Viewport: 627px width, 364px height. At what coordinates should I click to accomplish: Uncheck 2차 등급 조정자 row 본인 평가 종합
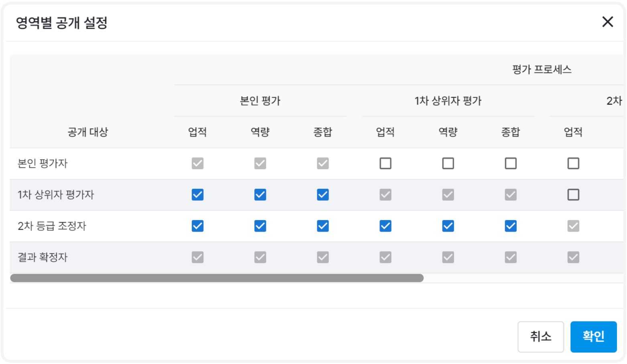click(323, 226)
